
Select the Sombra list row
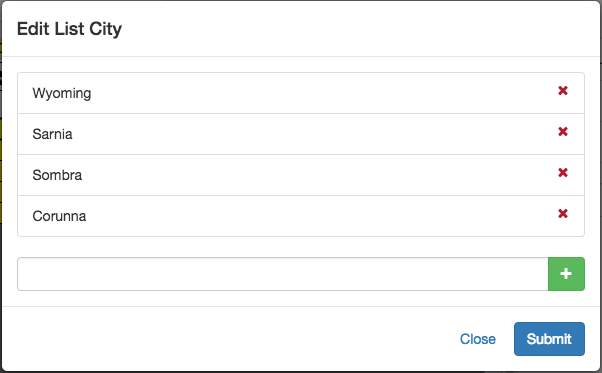pyautogui.click(x=301, y=175)
